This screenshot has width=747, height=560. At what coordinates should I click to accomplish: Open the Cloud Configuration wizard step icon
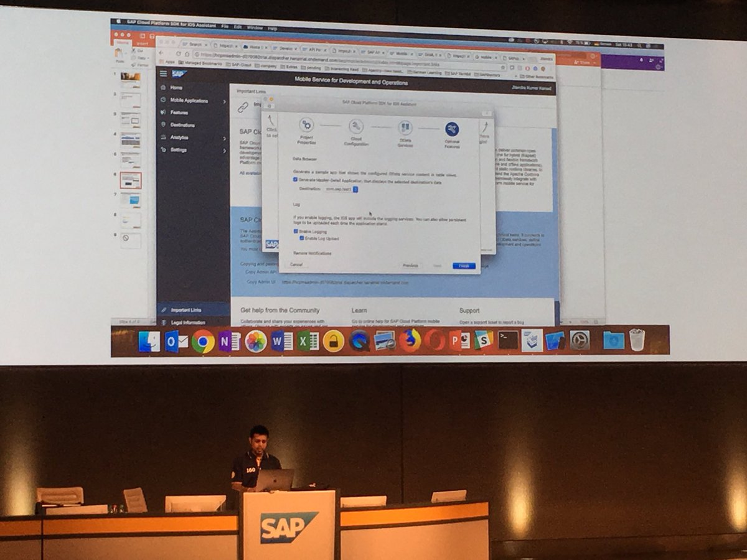tap(356, 126)
